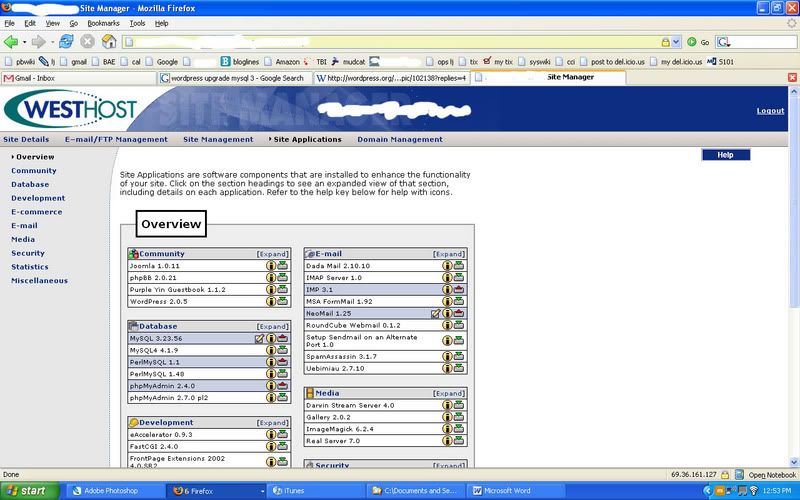Click info icon for WordPress 2.0.5

pos(270,301)
